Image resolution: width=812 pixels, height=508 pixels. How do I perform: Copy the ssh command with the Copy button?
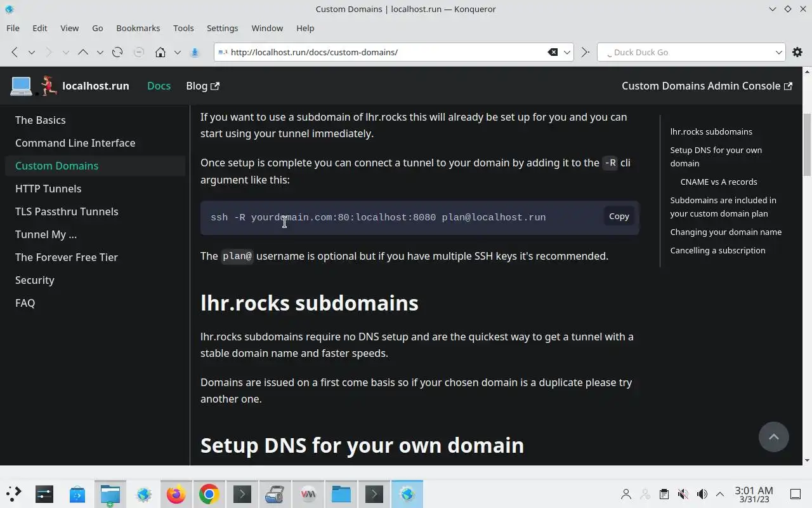[x=619, y=217]
